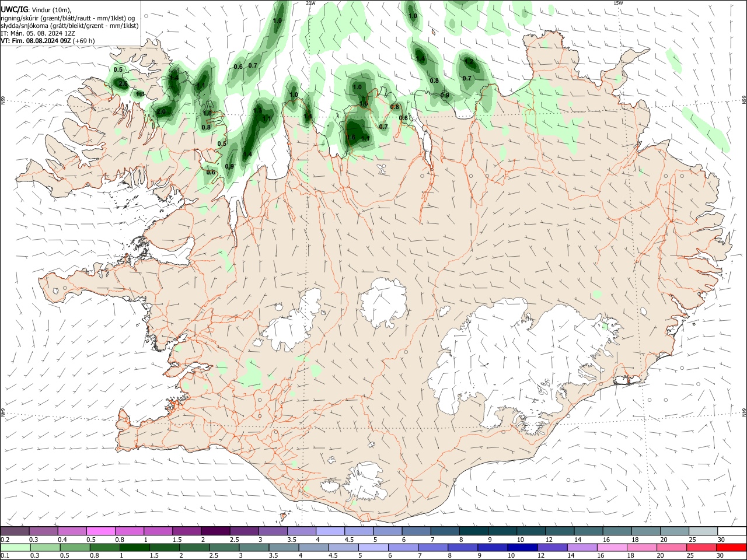Click the '0.1' label on the lower legend
The image size is (747, 560).
5,556
